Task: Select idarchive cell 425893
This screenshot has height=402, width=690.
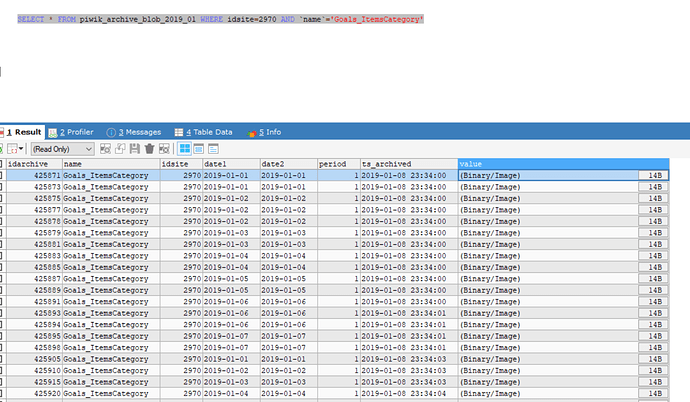Action: click(34, 313)
